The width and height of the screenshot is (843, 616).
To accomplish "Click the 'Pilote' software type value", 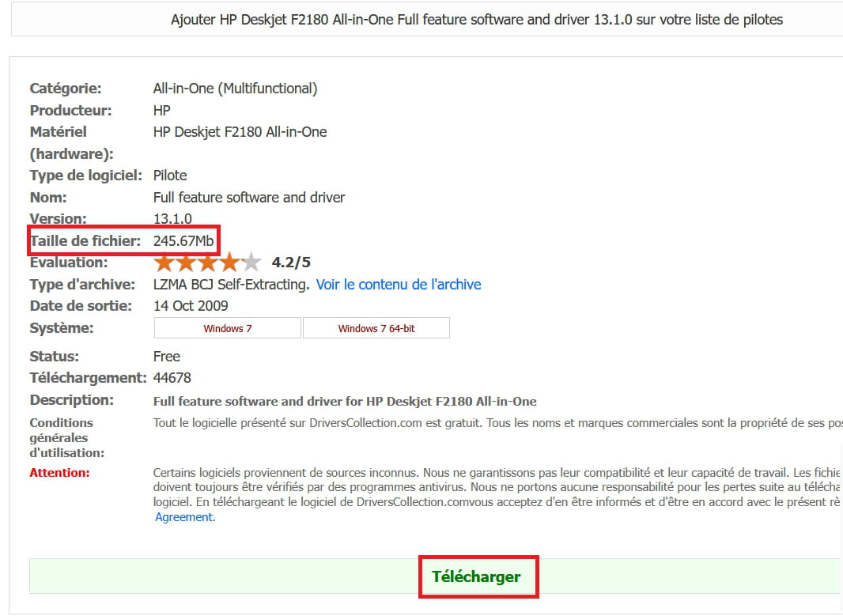I will coord(170,176).
